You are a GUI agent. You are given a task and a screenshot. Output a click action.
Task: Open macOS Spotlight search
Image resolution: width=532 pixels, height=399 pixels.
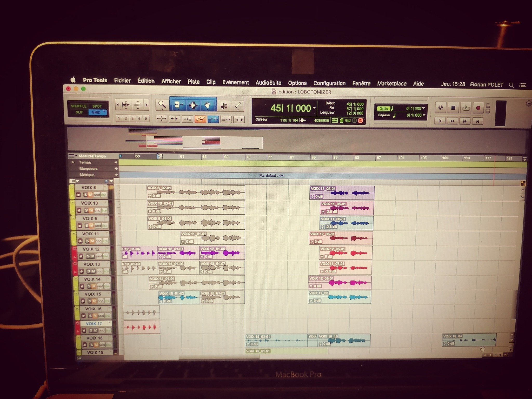pos(511,85)
